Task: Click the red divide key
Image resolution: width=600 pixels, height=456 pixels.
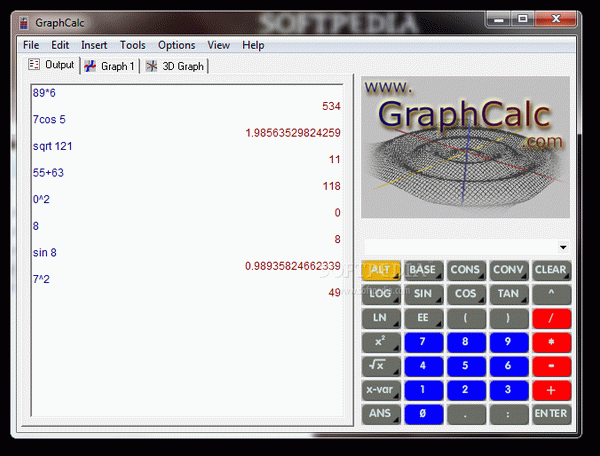Action: tap(551, 318)
